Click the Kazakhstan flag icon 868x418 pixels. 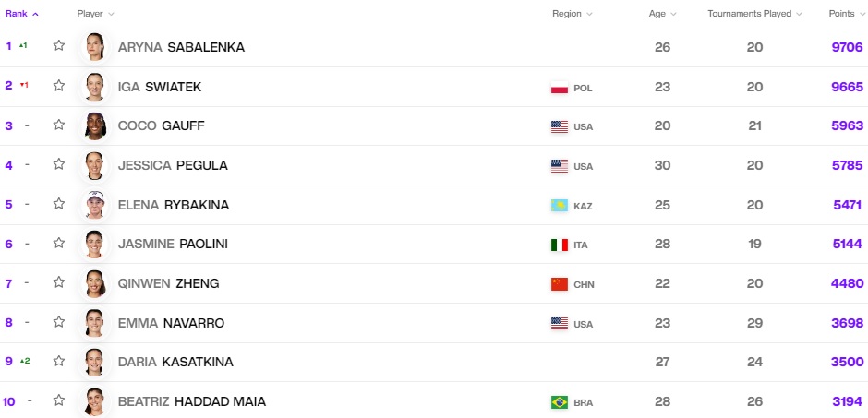click(559, 206)
